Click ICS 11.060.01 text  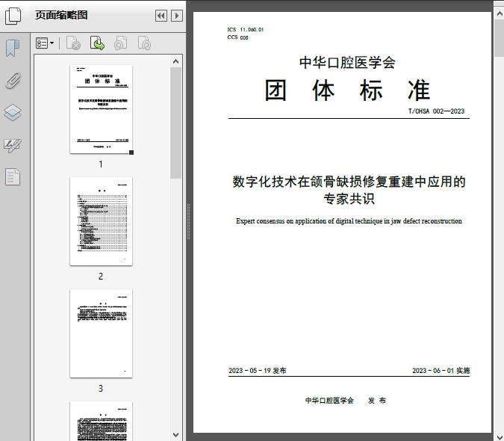click(x=245, y=30)
